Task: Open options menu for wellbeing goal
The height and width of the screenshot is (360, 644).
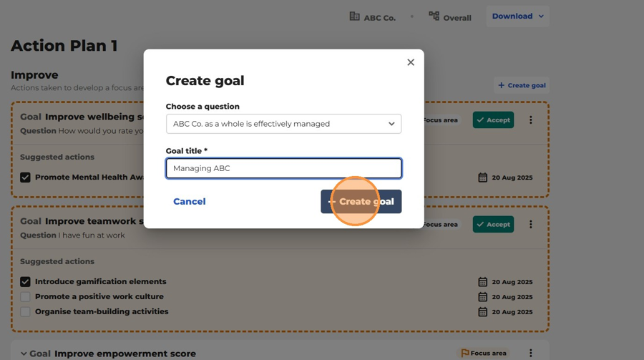Action: tap(531, 120)
